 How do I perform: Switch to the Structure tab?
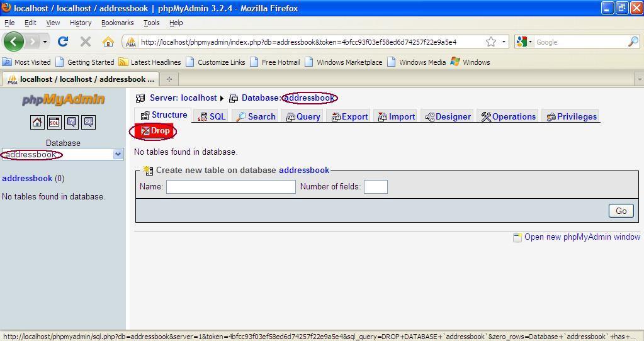[164, 115]
